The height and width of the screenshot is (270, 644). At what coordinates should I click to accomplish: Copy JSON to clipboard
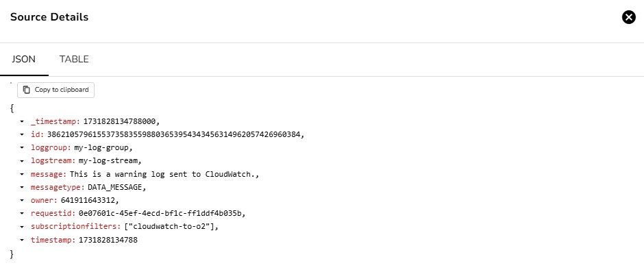pos(56,90)
